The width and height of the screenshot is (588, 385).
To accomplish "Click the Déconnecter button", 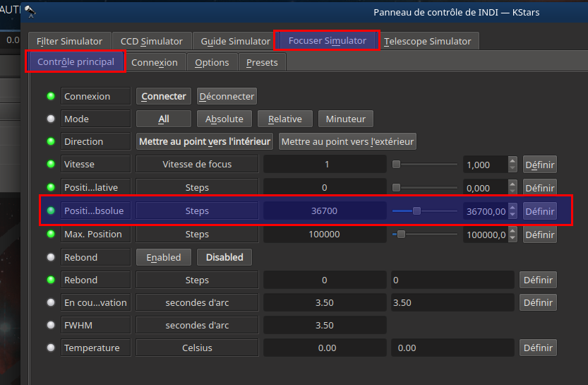I will pos(227,96).
